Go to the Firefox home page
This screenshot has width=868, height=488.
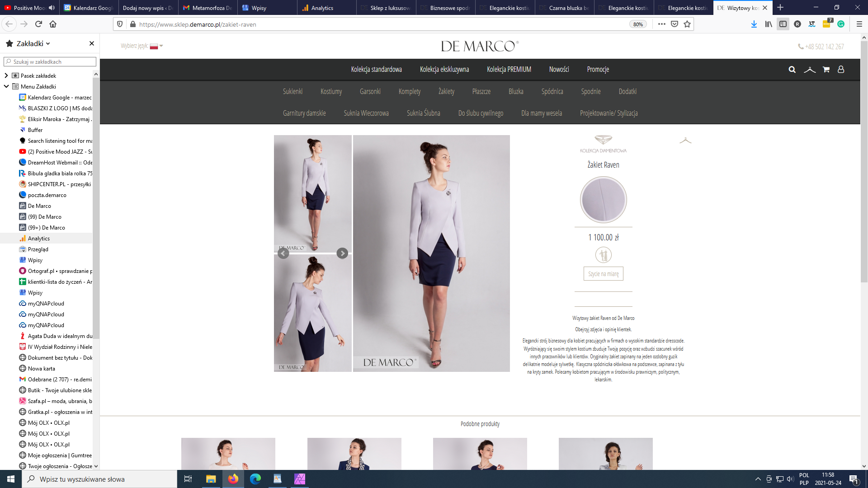53,24
